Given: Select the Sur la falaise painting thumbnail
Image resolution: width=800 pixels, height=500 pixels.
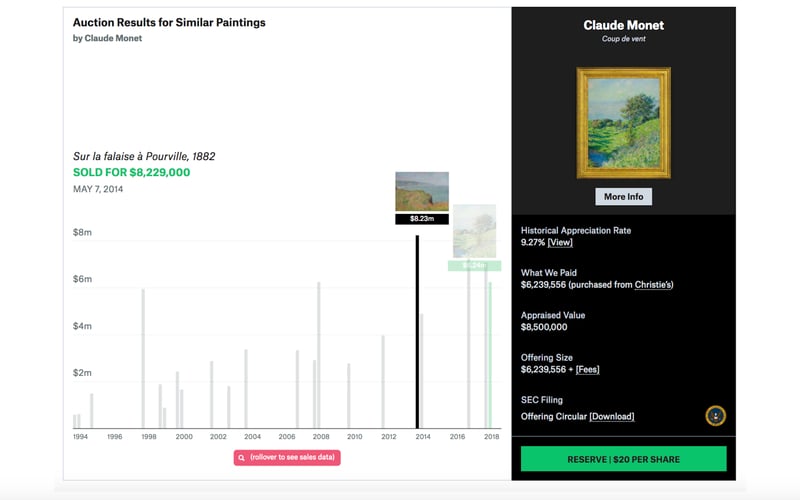Looking at the screenshot, I should [422, 191].
